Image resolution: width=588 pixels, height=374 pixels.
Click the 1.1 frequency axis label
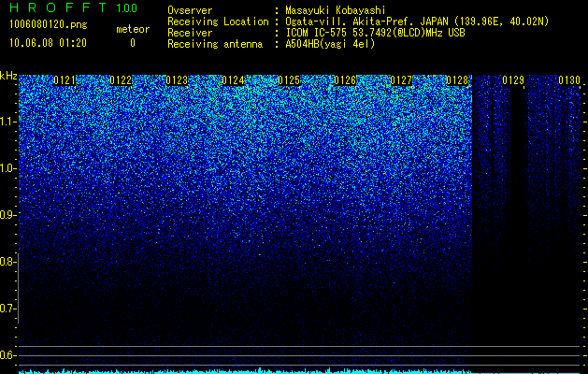tap(7, 122)
